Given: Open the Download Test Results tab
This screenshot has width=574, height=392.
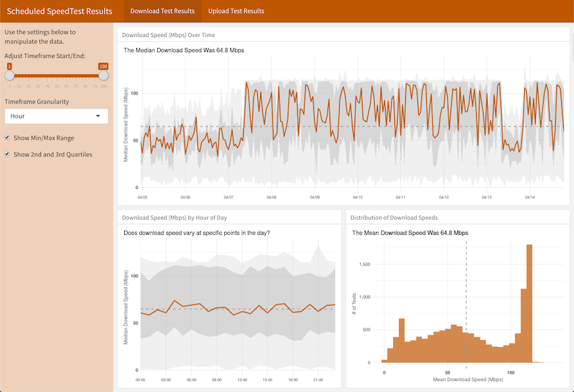Looking at the screenshot, I should [x=163, y=11].
